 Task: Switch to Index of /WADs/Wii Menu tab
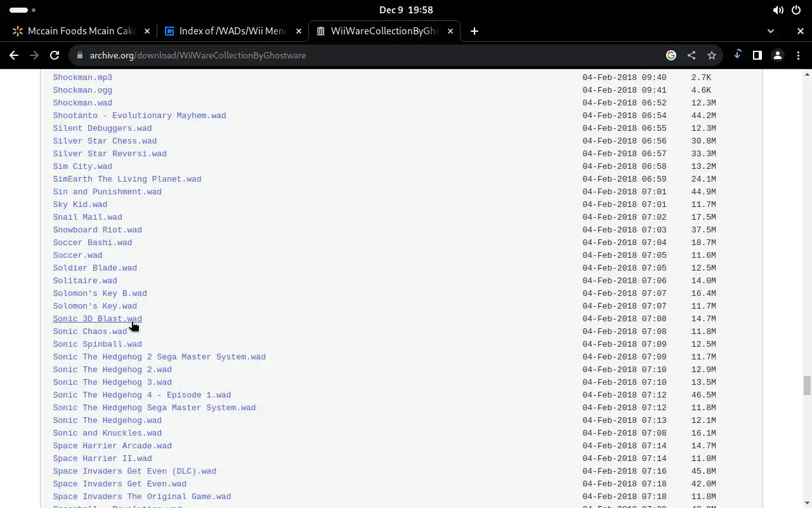tap(233, 31)
